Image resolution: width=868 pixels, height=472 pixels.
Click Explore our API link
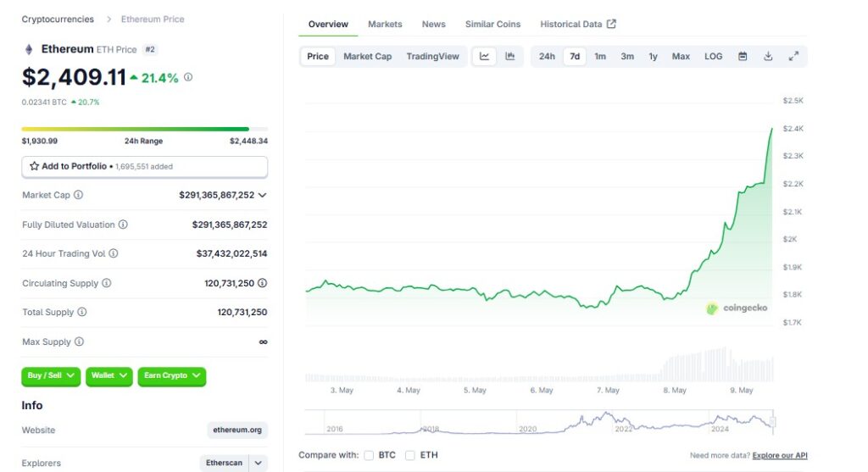[x=780, y=455]
